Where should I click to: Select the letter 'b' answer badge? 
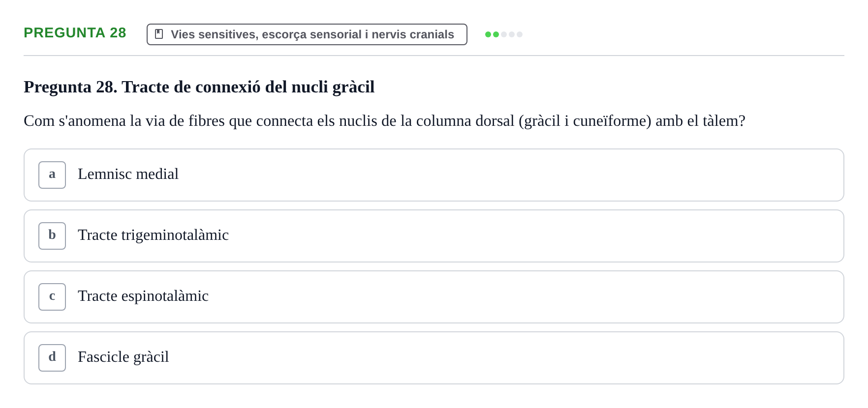(52, 236)
